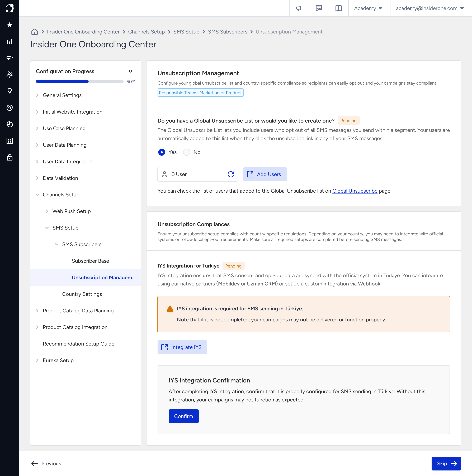Open the lightbulb sidebar icon

tap(10, 91)
